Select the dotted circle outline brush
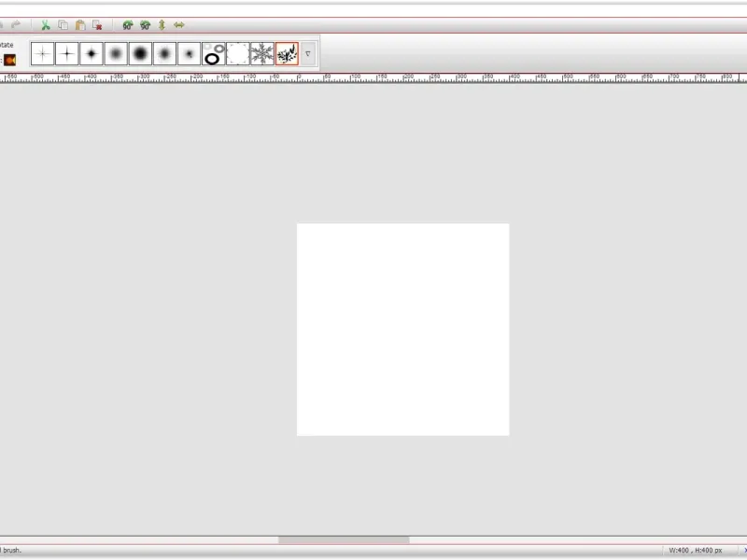The image size is (747, 560). [x=238, y=53]
